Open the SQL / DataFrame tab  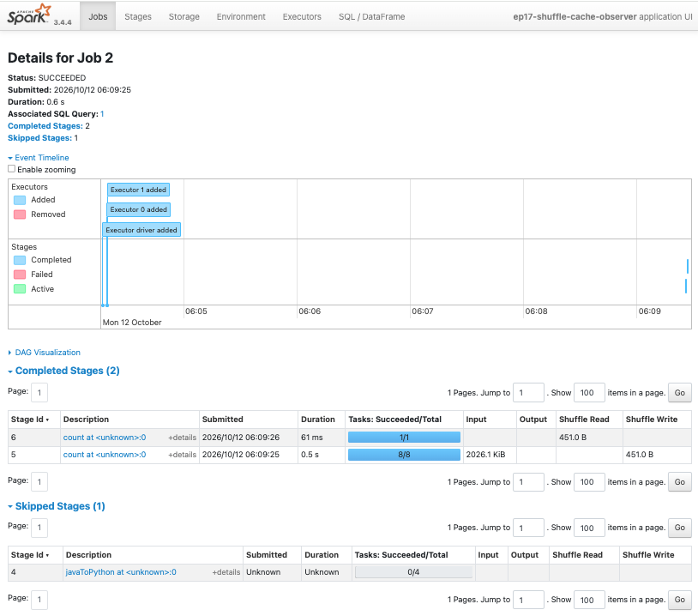click(x=371, y=16)
